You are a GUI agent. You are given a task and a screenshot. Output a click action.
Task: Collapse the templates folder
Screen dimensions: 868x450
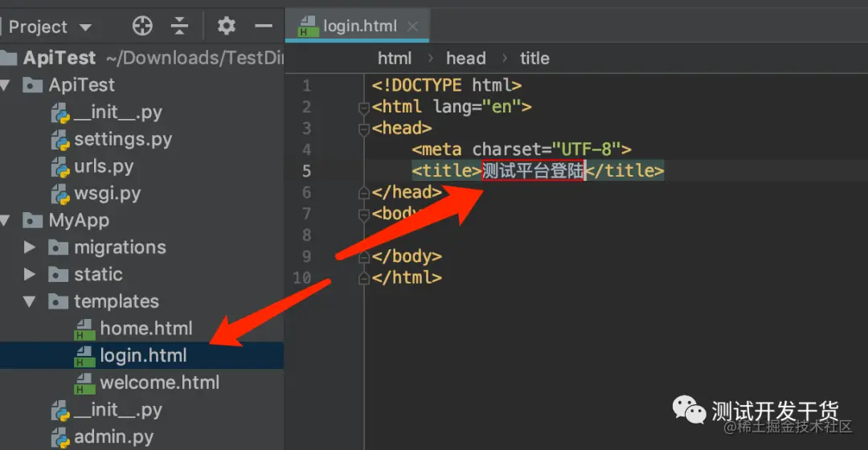point(30,301)
